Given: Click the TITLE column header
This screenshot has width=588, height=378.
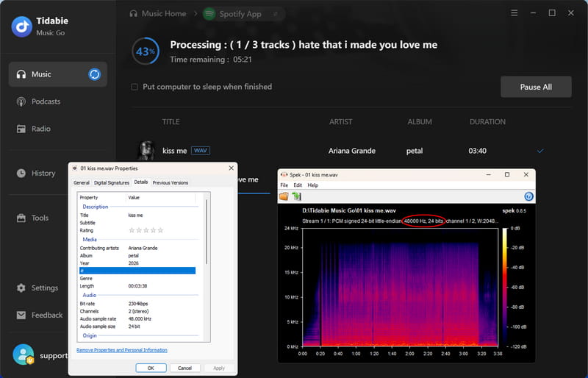Looking at the screenshot, I should pos(171,121).
